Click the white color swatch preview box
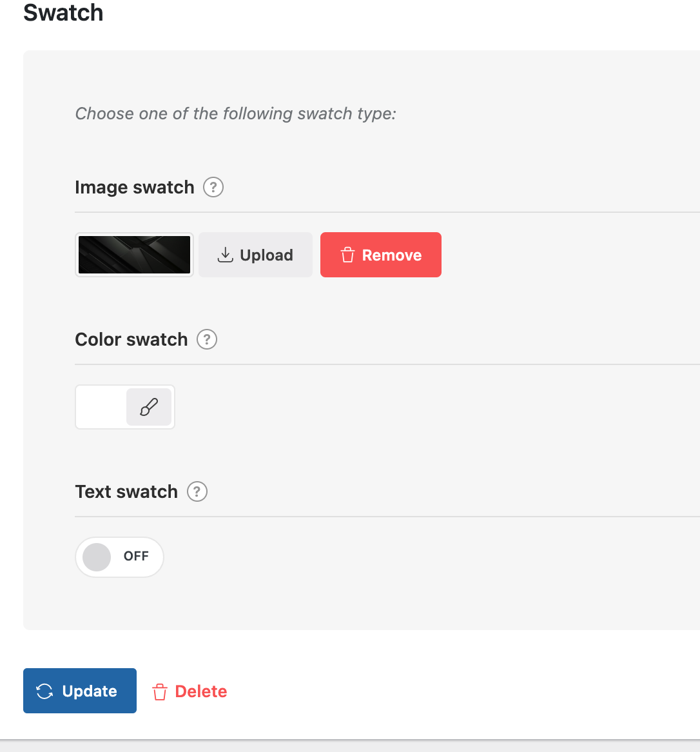Image resolution: width=700 pixels, height=752 pixels. pyautogui.click(x=102, y=407)
